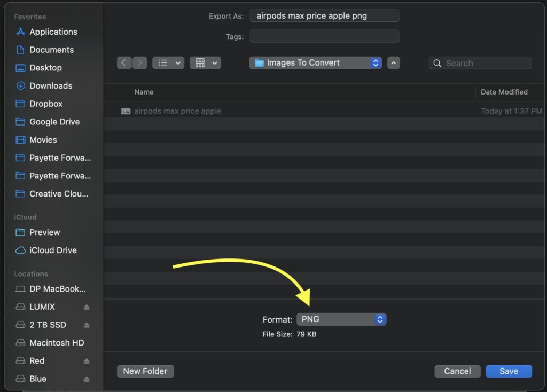Screen dimensions: 547x392
Task: Click the New Folder button
Action: click(x=145, y=371)
